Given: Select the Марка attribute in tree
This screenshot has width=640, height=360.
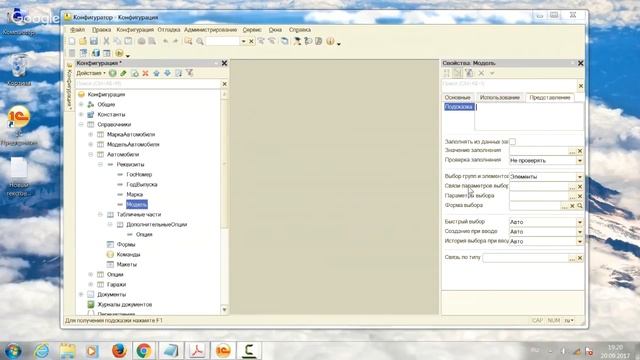Looking at the screenshot, I should (134, 194).
